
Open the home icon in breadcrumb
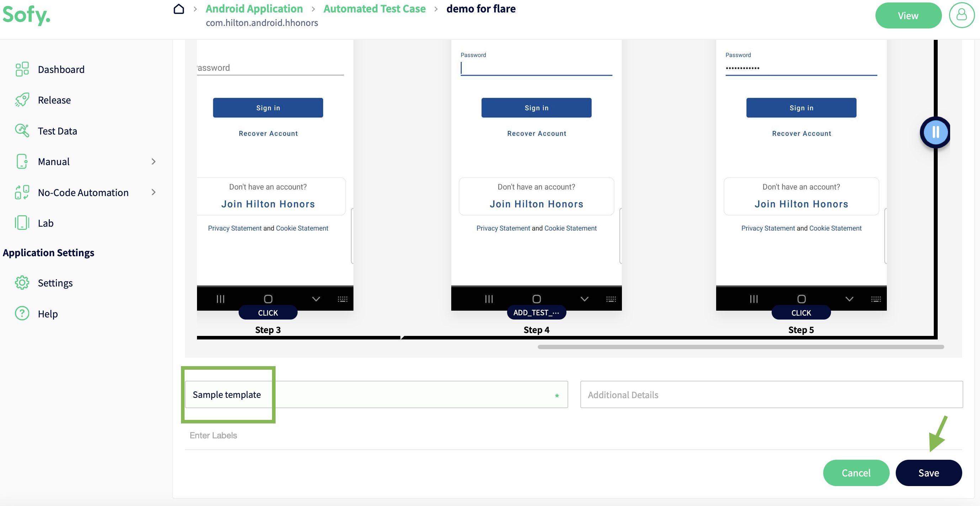click(179, 9)
